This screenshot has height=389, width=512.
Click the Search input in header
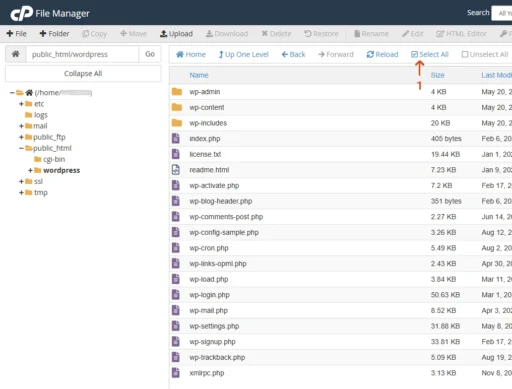[502, 13]
